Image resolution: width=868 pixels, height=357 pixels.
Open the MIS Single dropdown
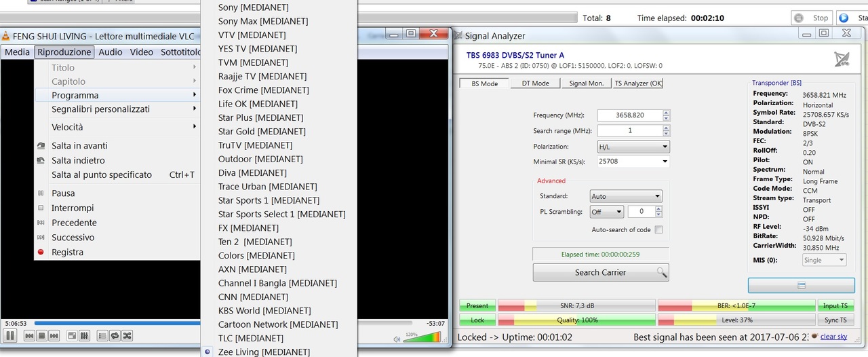[824, 260]
